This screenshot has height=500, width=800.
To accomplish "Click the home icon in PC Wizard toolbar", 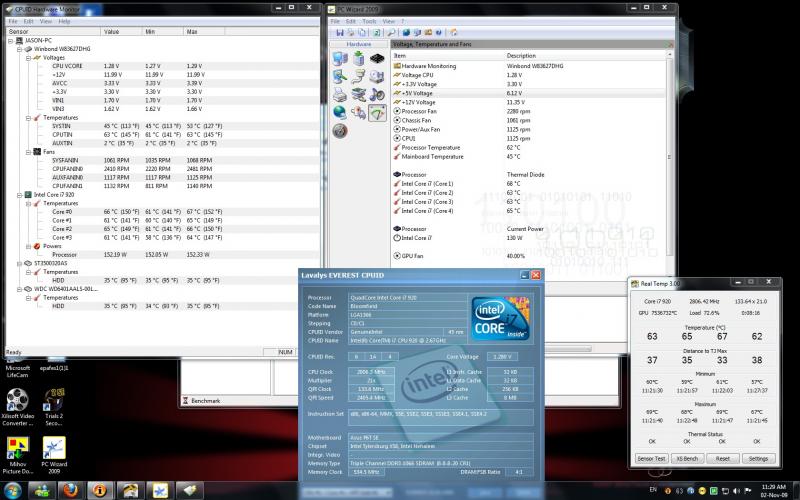I will pyautogui.click(x=453, y=32).
